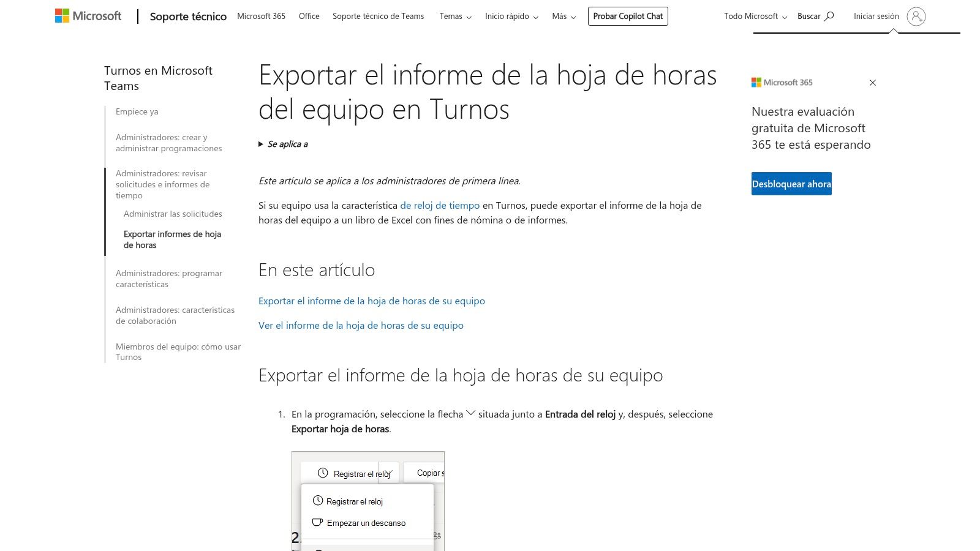
Task: Expand the Inicio rápido dropdown
Action: [511, 17]
